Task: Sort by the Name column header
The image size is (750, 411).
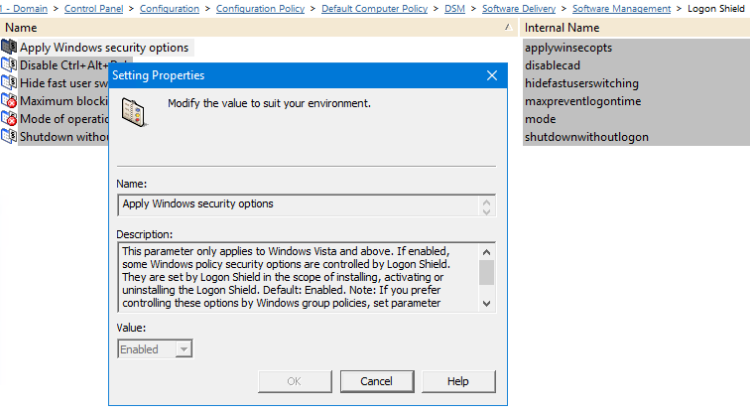Action: pos(21,28)
